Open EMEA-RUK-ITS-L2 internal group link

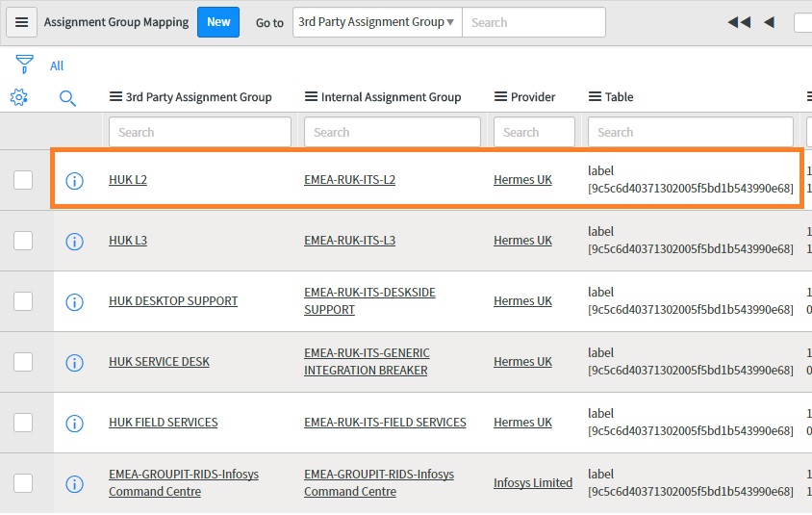pyautogui.click(x=349, y=180)
